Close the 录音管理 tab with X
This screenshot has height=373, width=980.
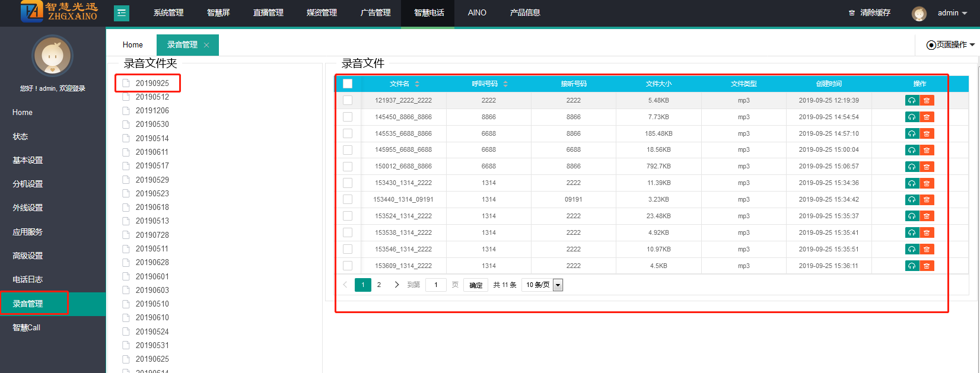(x=206, y=45)
